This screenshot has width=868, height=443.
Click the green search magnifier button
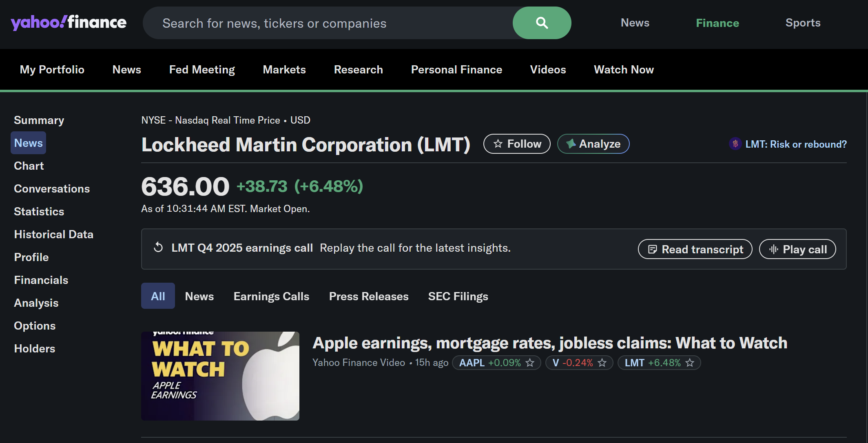tap(542, 23)
